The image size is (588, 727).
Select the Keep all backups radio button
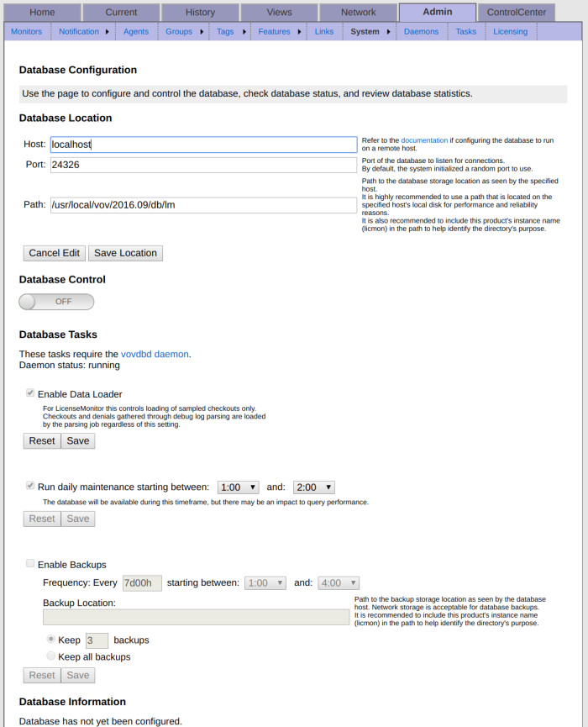51,656
